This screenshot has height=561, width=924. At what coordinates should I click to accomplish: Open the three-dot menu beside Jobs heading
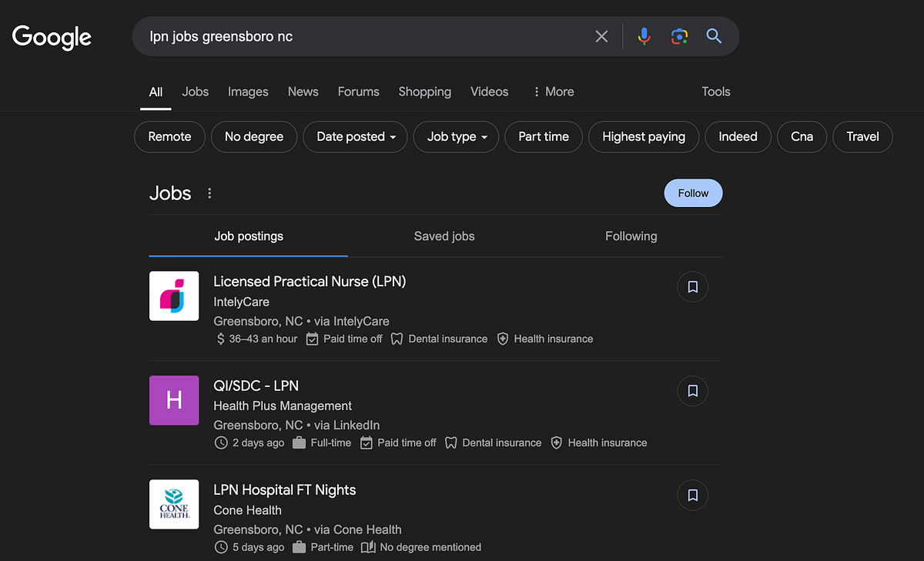(x=209, y=192)
